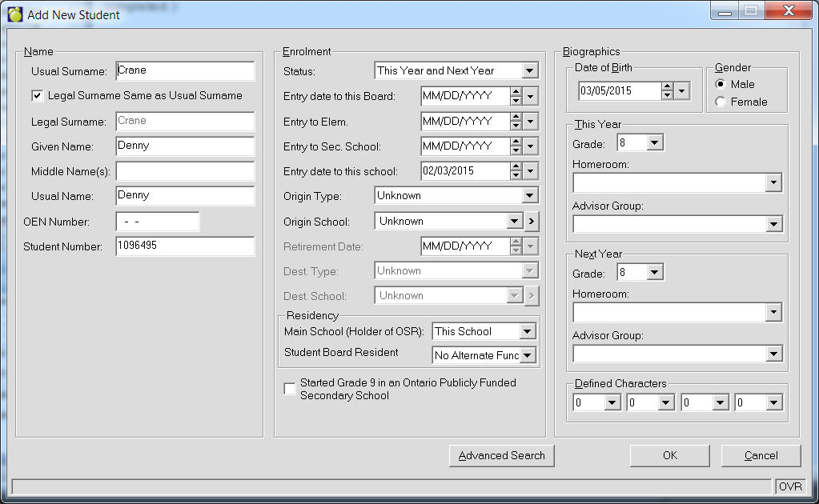Expand This Year Grade dropdown
Screen dimensions: 819x504
click(654, 143)
